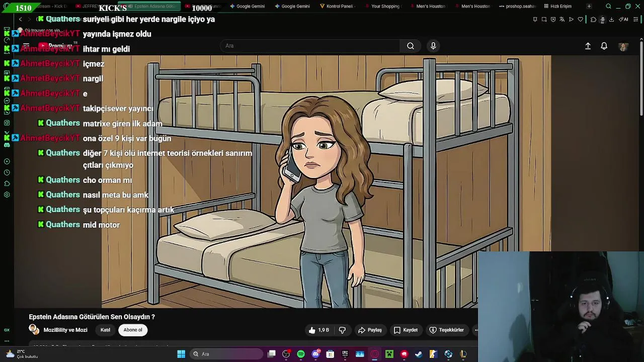Open the GX Corner sidebar icon

coord(7,330)
